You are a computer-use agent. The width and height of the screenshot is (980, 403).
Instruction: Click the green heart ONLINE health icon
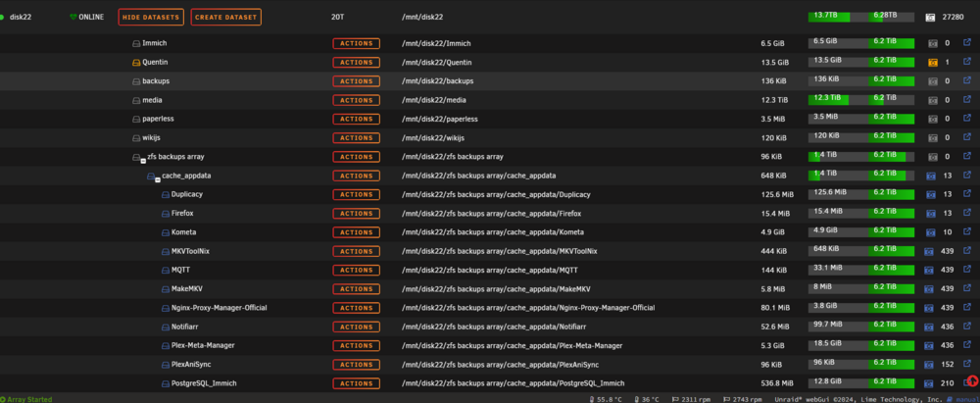[x=73, y=18]
